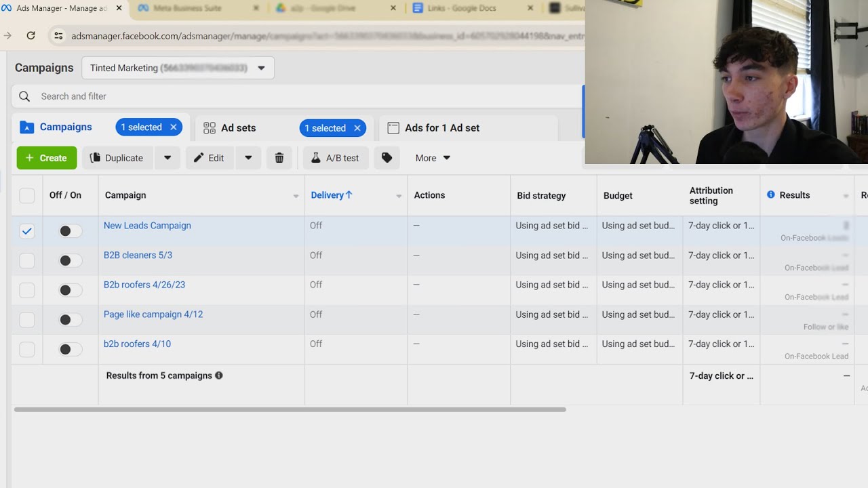Clear the Ad sets 1 selected filter X
The height and width of the screenshot is (488, 868).
[x=357, y=128]
